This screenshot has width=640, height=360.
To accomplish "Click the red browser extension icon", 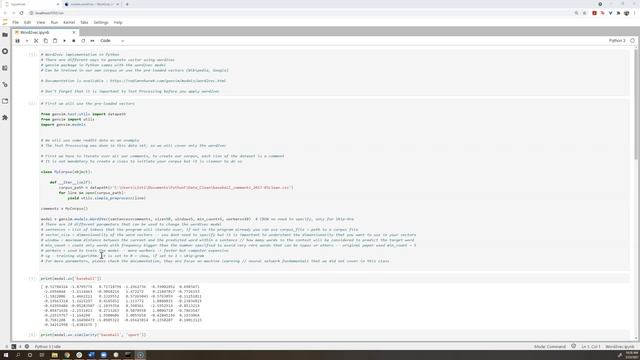I will click(594, 13).
